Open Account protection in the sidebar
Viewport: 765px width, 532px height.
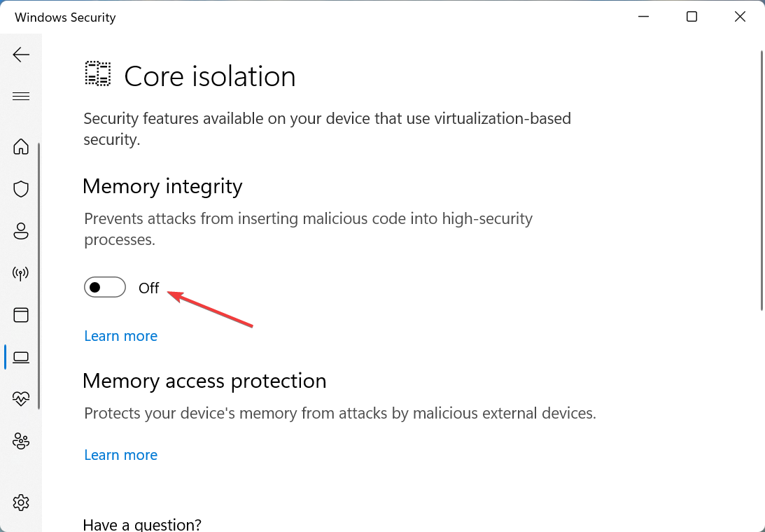21,231
